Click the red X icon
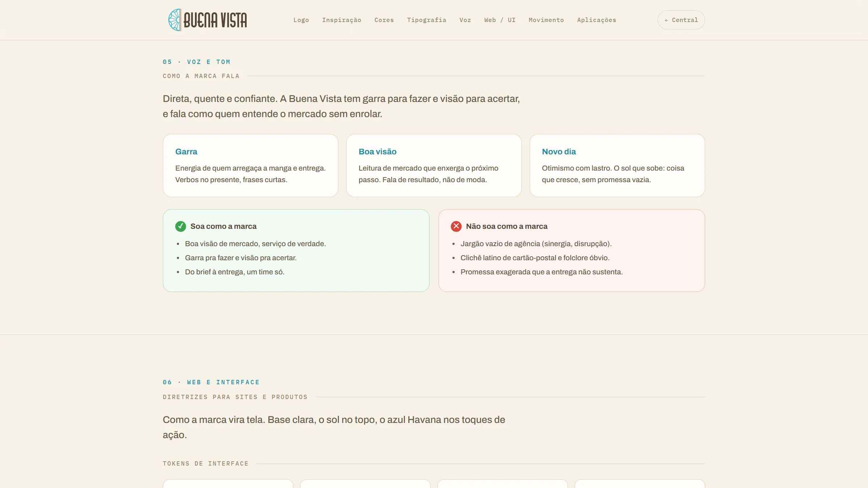 (x=456, y=226)
